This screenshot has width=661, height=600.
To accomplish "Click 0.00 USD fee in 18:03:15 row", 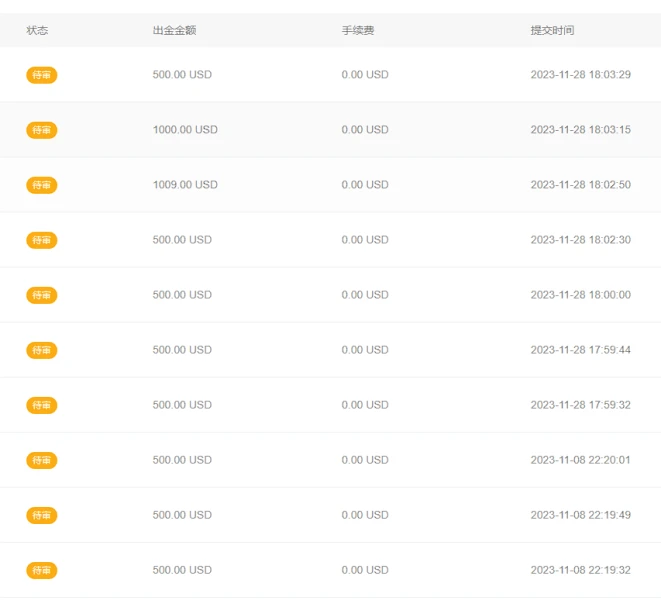I will pos(365,129).
